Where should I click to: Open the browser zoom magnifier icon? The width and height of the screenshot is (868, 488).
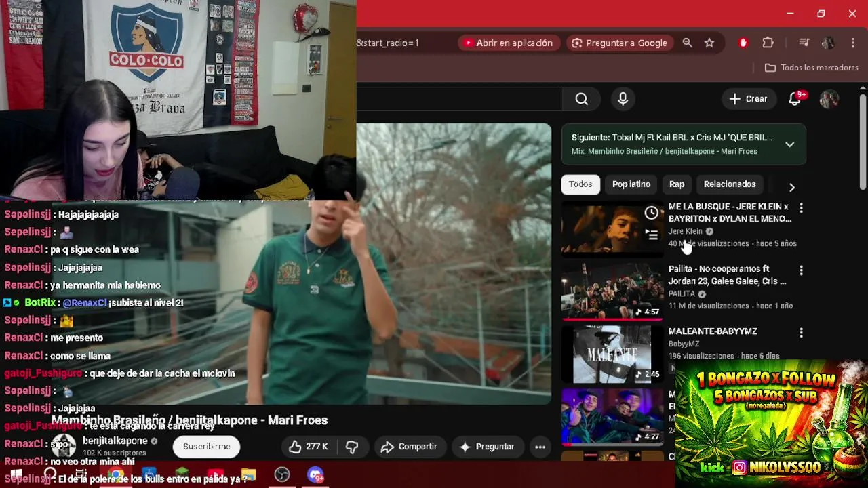click(x=687, y=43)
